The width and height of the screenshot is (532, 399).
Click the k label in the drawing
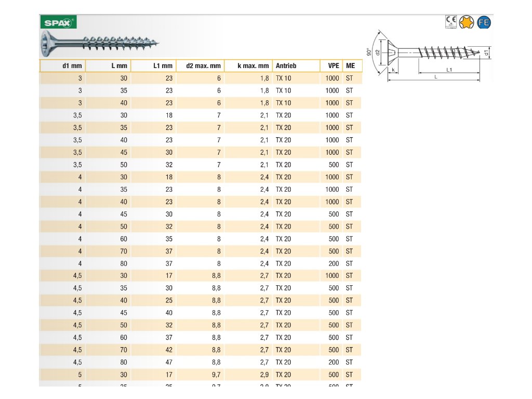[393, 70]
